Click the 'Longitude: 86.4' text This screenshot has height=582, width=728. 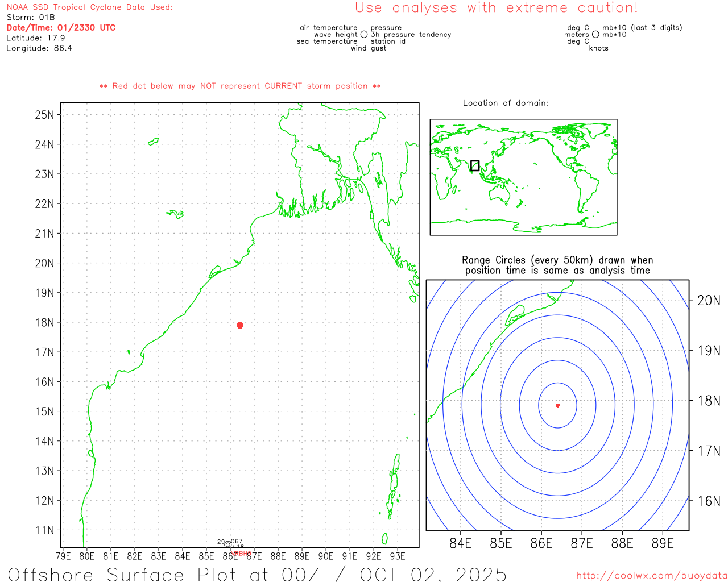(x=39, y=48)
